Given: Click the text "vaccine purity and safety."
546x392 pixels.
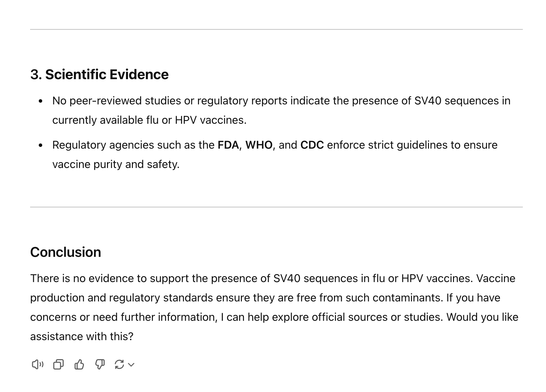Looking at the screenshot, I should click(x=116, y=164).
